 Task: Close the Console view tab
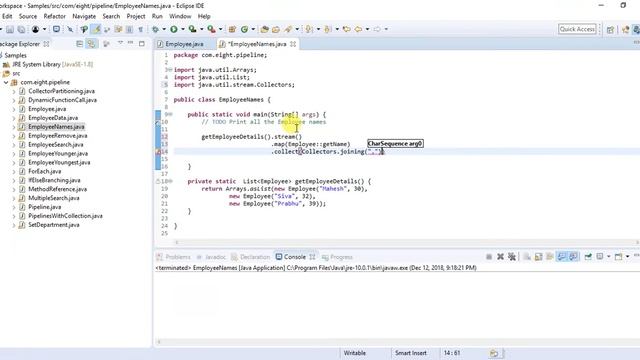(x=312, y=257)
